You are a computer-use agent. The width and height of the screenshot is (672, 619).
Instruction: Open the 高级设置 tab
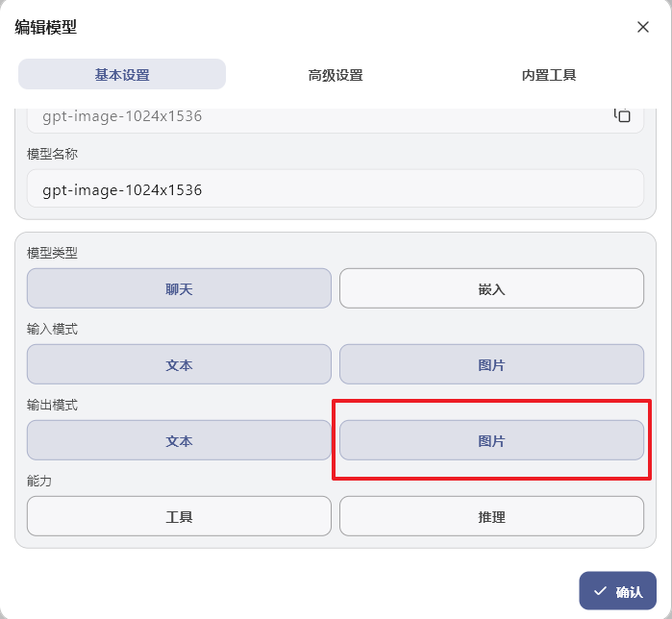(x=336, y=75)
